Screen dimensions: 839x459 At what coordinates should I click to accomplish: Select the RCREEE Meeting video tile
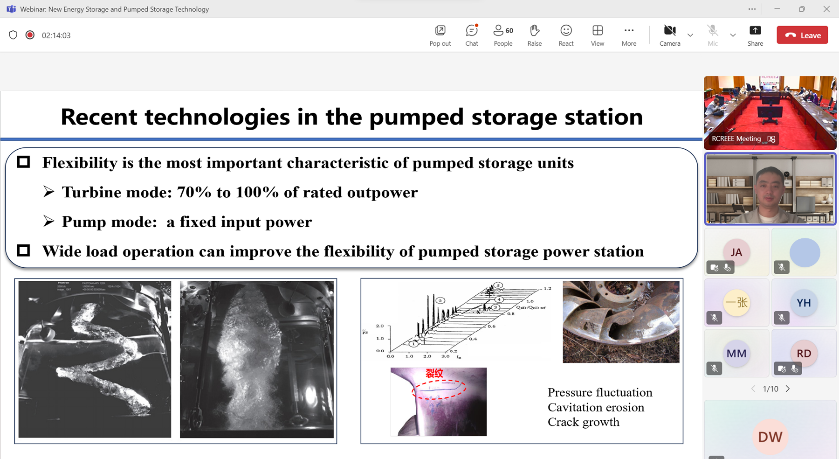coord(769,111)
